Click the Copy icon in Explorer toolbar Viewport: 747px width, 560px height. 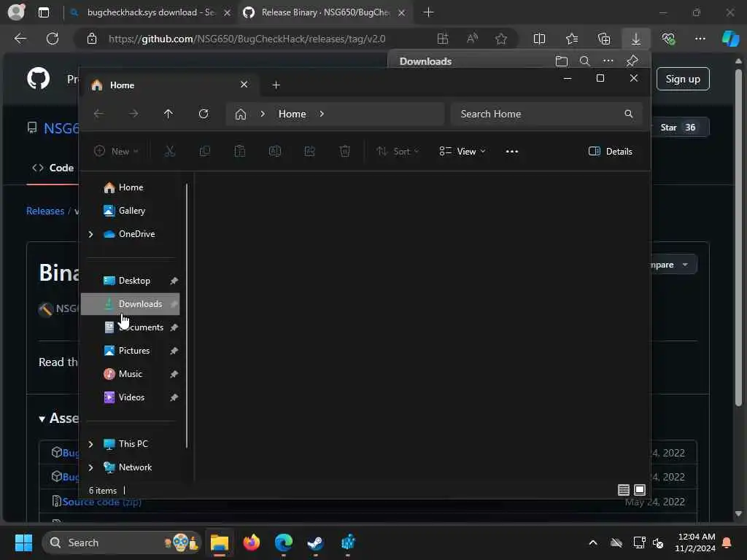(205, 152)
